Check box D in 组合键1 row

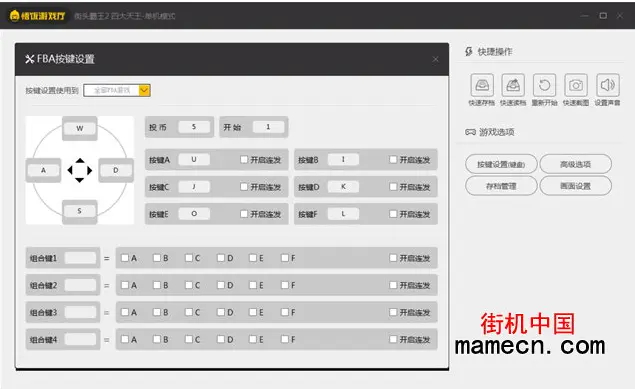click(221, 258)
